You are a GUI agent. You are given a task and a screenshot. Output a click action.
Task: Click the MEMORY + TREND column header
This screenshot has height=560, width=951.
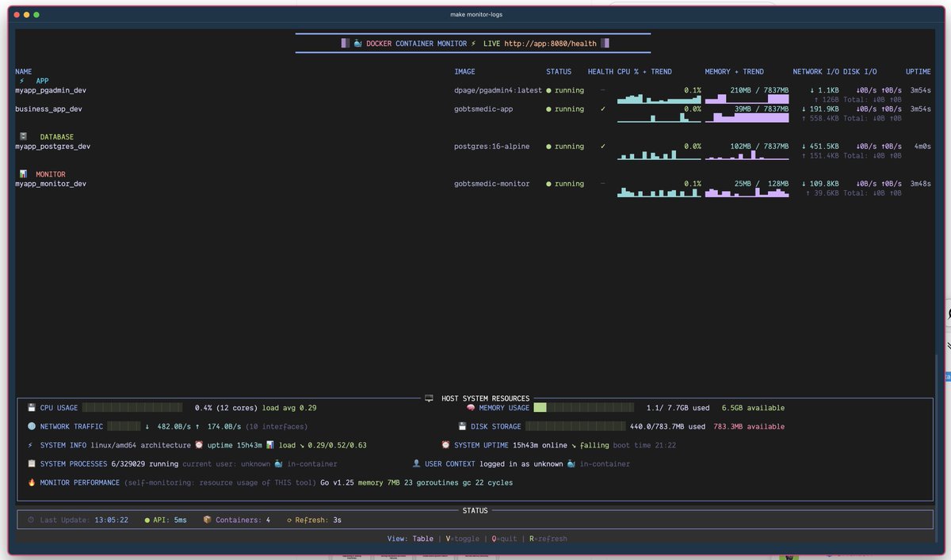tap(735, 71)
